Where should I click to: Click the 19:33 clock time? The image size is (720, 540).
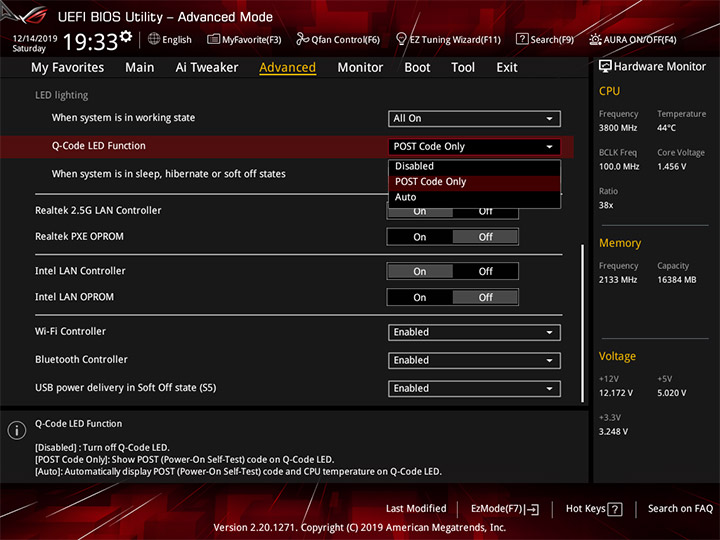(90, 42)
